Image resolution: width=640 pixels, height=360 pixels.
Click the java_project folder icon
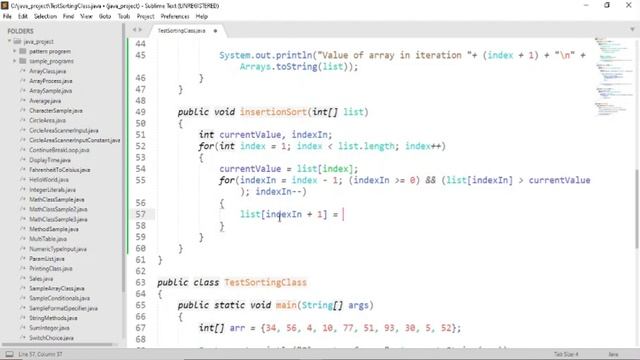pos(17,41)
